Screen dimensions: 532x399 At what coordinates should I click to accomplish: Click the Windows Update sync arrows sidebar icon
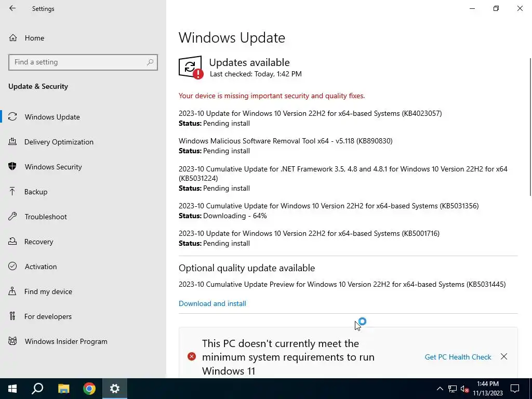point(12,117)
